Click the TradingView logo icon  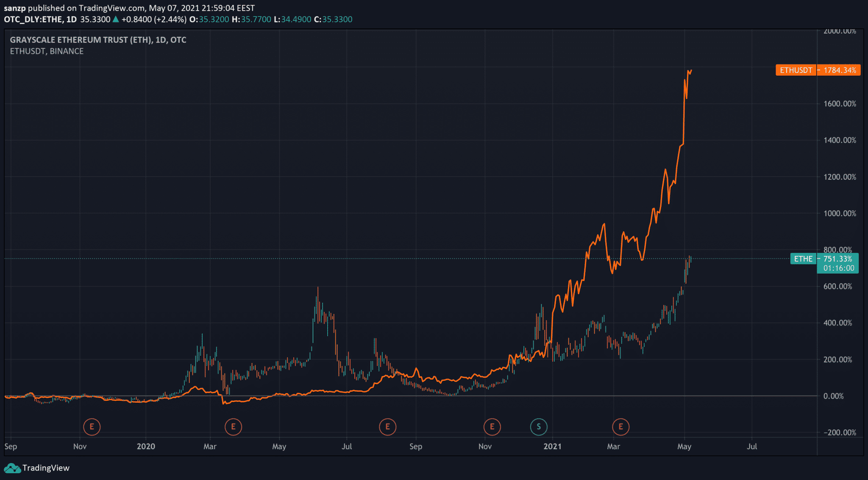12,468
